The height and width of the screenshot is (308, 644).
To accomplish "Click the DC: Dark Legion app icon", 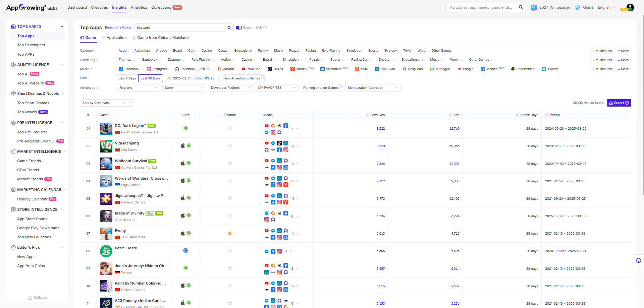I will 106,129.
